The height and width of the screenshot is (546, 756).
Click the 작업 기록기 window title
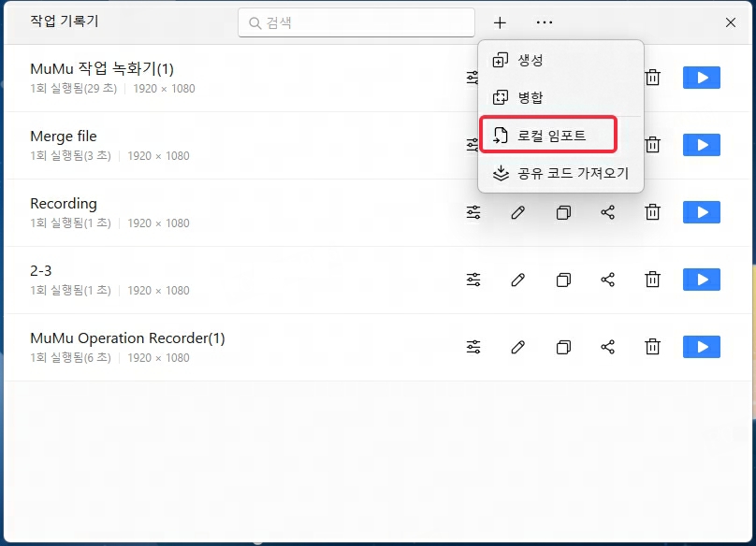[x=65, y=22]
